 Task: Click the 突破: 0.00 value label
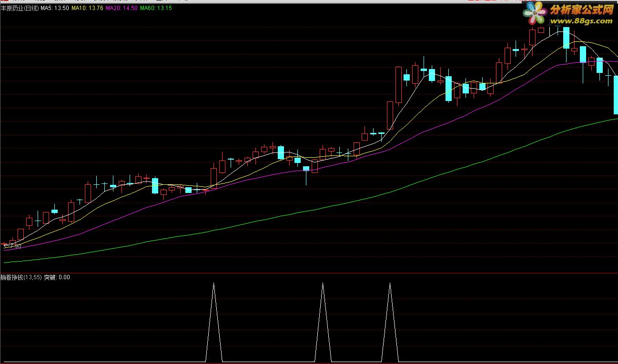pyautogui.click(x=57, y=277)
